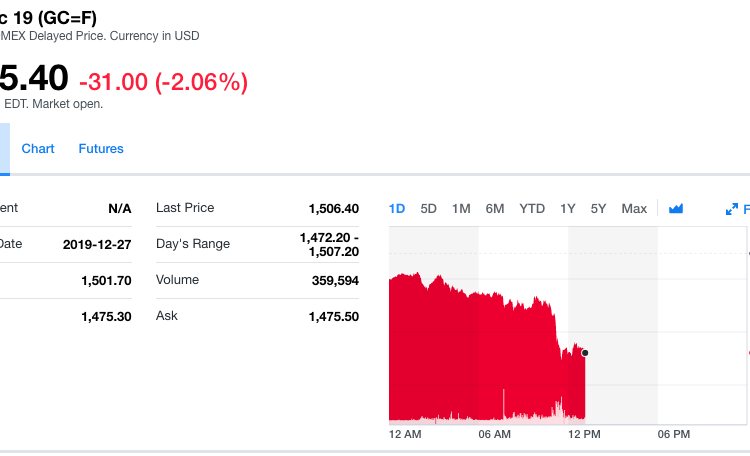Show the 5Y chart range
The image size is (750, 456).
599,209
